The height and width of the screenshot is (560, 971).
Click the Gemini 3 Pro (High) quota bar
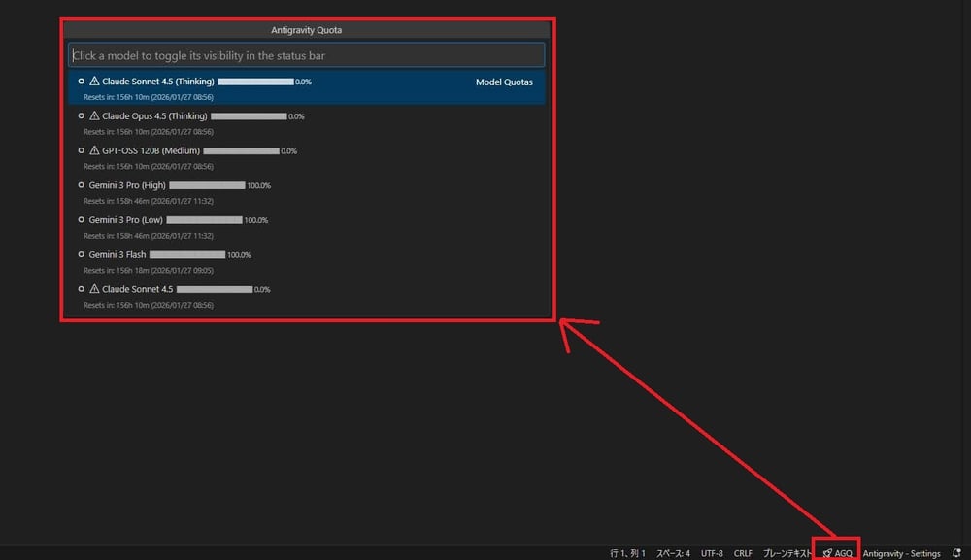(207, 185)
